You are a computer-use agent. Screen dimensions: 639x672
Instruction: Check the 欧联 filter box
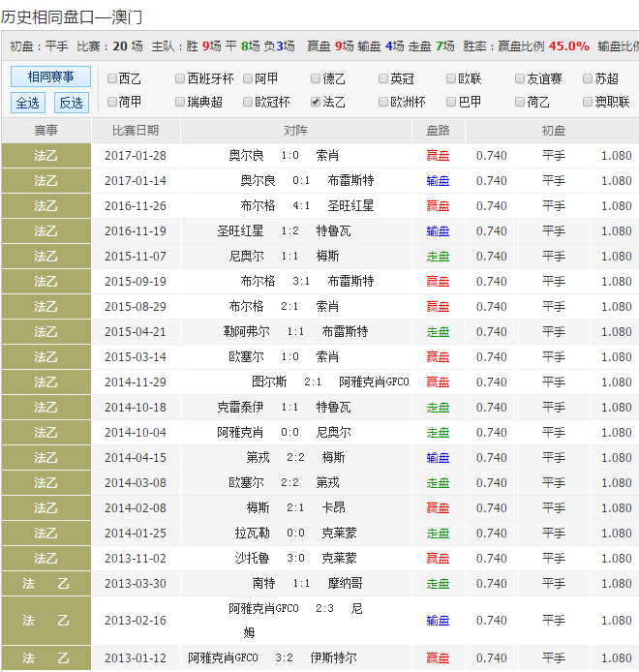pyautogui.click(x=451, y=78)
